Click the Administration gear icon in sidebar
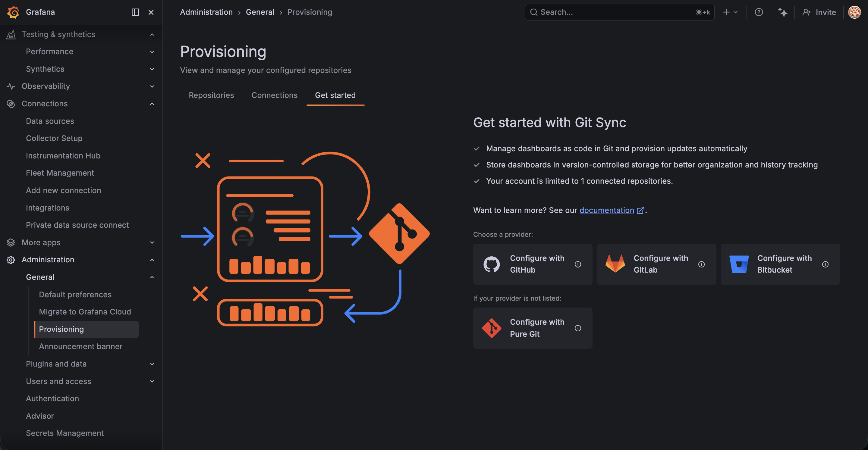 11,260
